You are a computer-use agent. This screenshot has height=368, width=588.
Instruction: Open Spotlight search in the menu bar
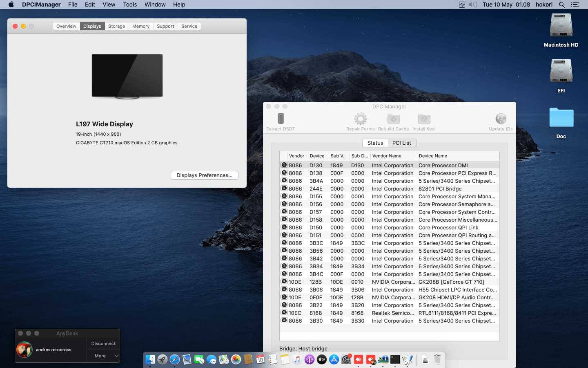tap(562, 4)
